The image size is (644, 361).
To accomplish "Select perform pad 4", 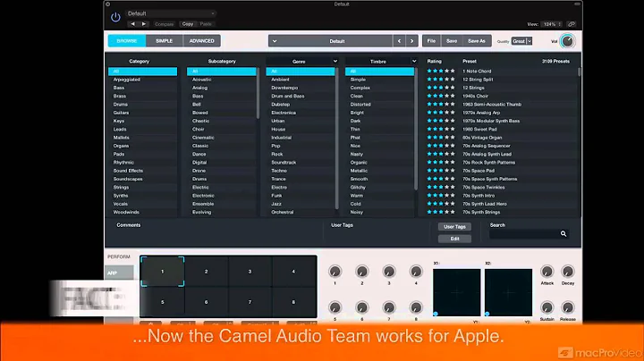I will (293, 272).
